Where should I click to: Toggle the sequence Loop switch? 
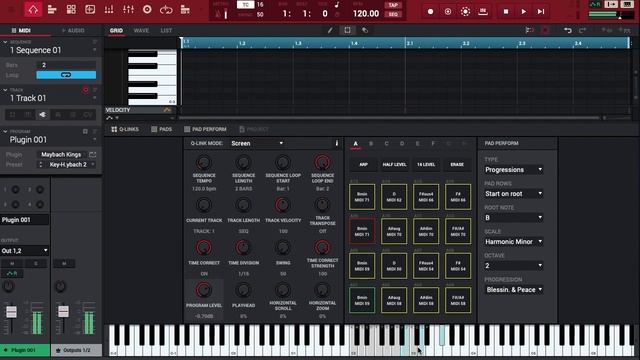(x=66, y=75)
